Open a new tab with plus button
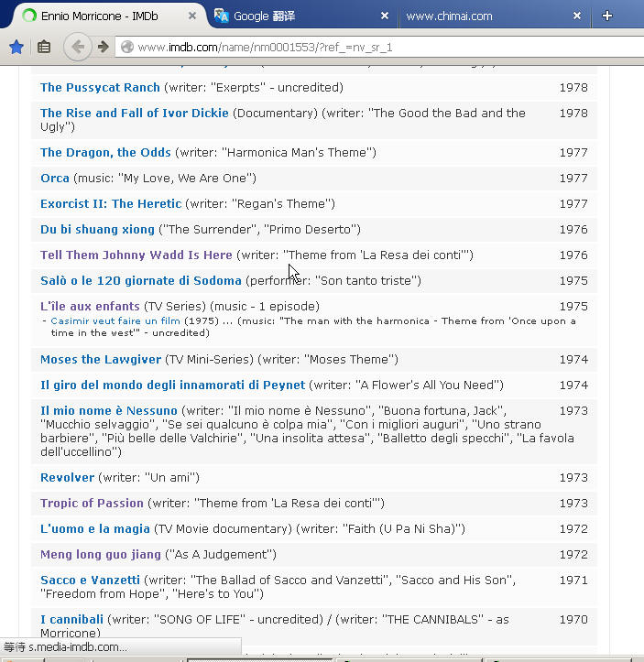 click(606, 16)
